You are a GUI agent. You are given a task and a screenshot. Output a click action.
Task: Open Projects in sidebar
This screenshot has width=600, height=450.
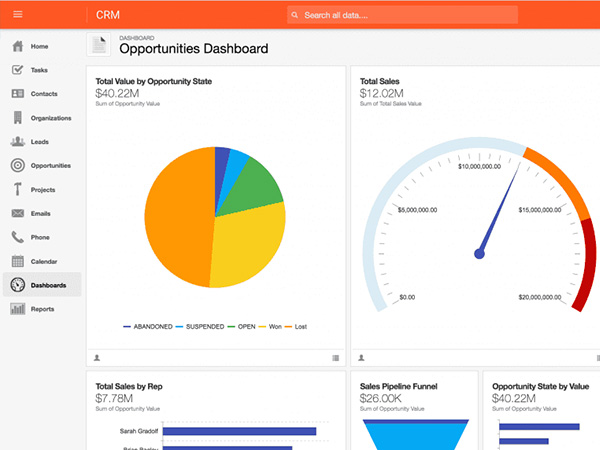click(42, 189)
